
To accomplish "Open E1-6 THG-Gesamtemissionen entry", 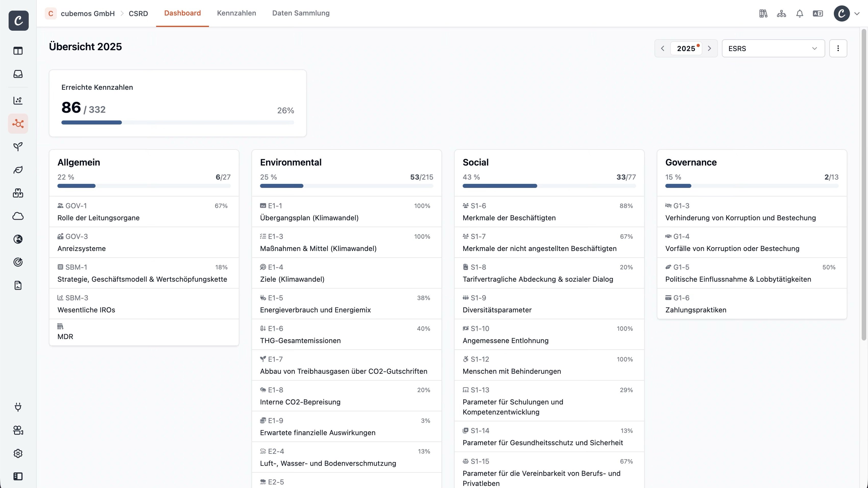I will click(x=346, y=334).
